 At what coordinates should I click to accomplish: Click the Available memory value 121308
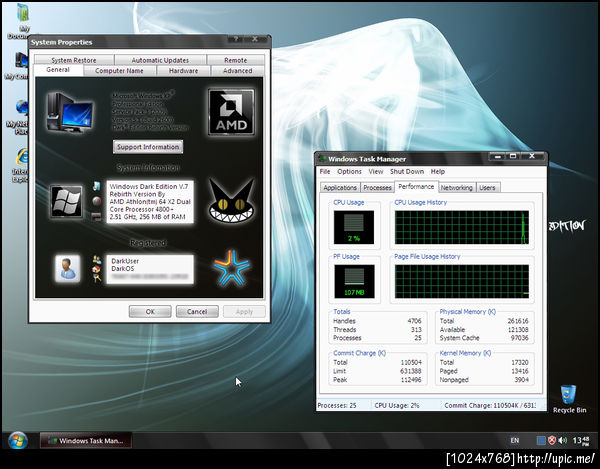pos(518,329)
